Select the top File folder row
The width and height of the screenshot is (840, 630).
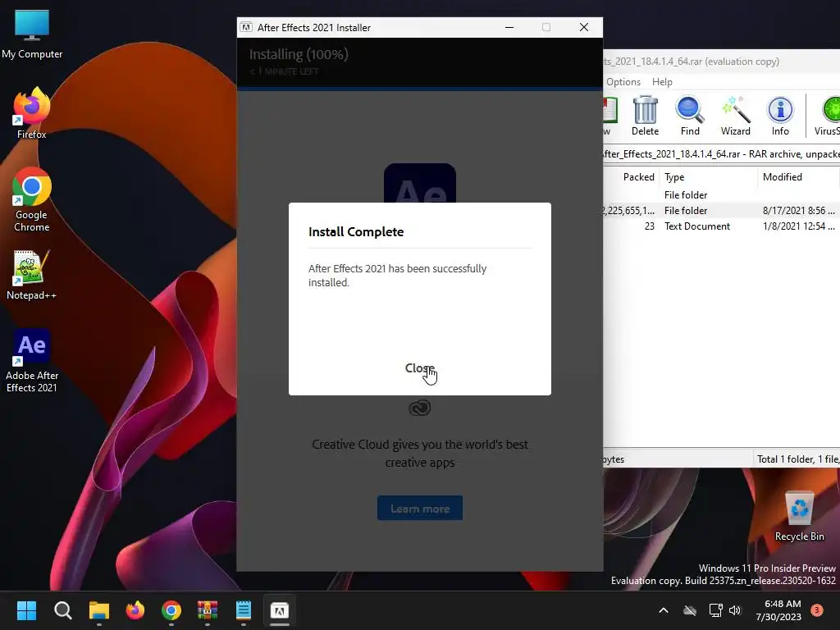721,195
